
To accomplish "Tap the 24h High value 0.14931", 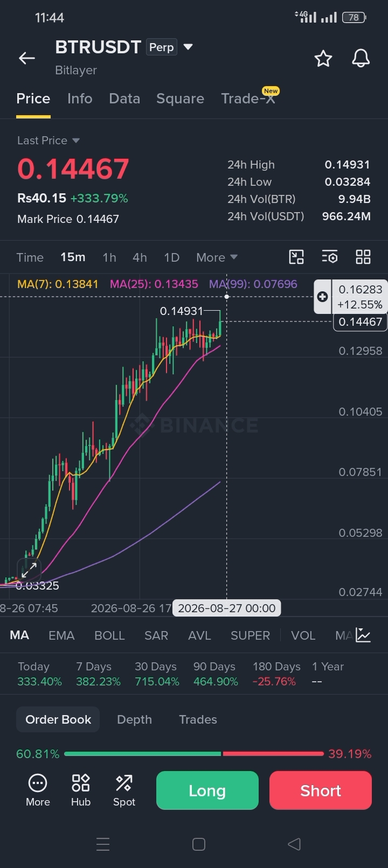I will click(347, 165).
